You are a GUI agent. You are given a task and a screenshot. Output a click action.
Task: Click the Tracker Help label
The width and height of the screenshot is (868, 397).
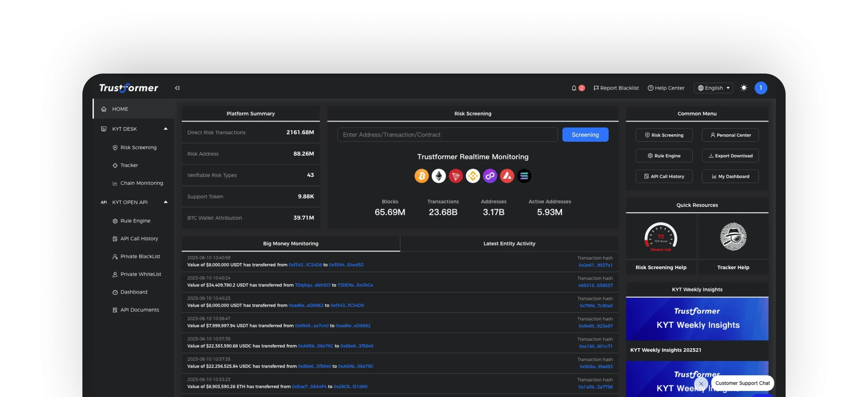click(733, 267)
